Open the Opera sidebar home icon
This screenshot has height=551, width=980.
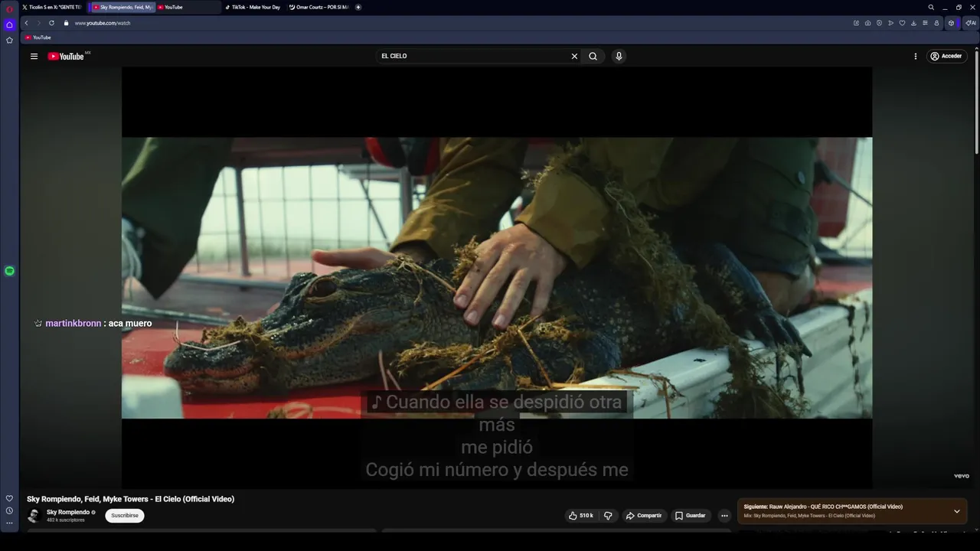click(9, 24)
